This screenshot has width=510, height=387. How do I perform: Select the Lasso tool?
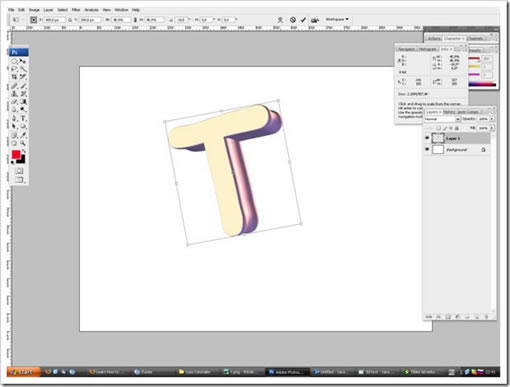pos(14,69)
